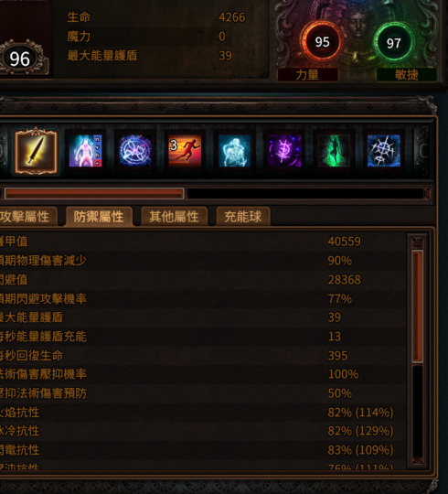Click the vertical stats list scrollbar thumb
This screenshot has width=448, height=494.
pyautogui.click(x=418, y=306)
